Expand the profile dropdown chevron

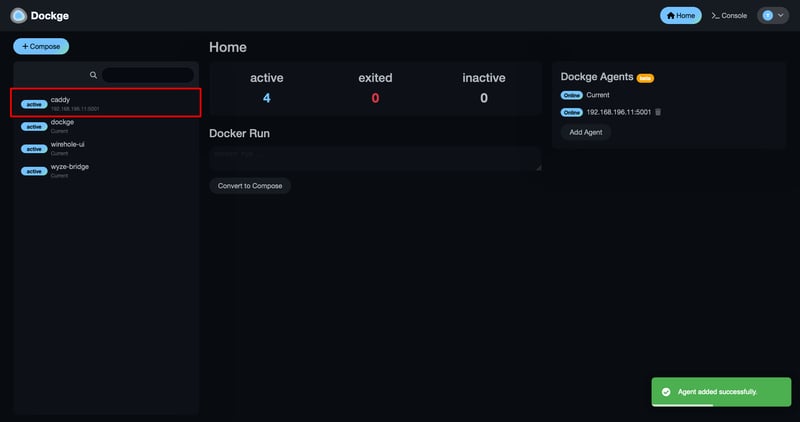781,16
